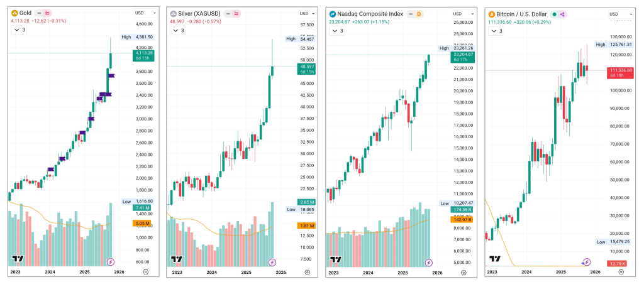Toggle the orange D delayed-data badge on Nasdaq
The height and width of the screenshot is (282, 644).
click(x=419, y=14)
